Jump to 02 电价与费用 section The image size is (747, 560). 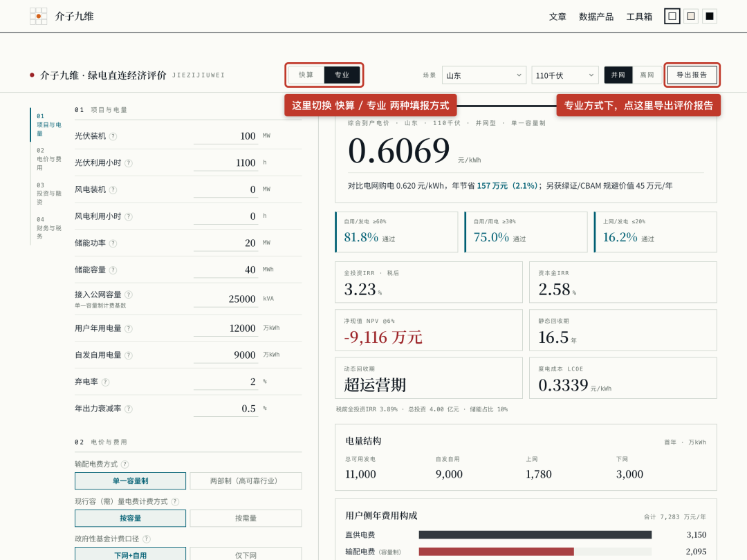[48, 159]
